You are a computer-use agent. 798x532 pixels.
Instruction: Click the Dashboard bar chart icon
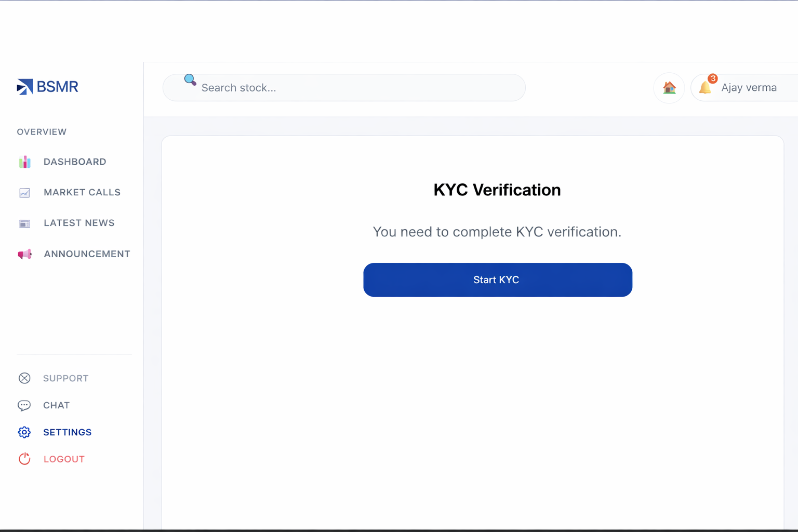point(24,162)
